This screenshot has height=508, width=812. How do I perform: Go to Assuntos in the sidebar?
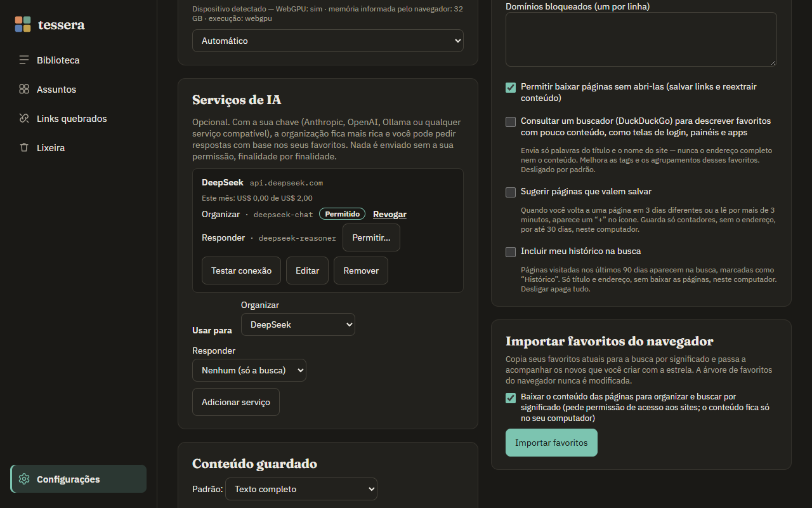(x=78, y=90)
